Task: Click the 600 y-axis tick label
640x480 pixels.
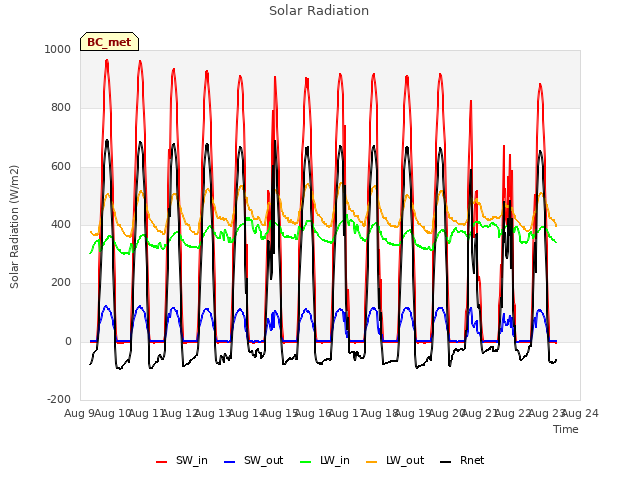Action: (x=61, y=167)
